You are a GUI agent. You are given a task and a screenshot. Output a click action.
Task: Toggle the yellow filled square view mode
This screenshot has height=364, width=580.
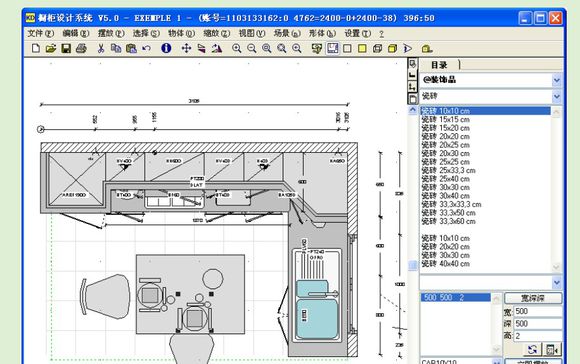pyautogui.click(x=362, y=48)
